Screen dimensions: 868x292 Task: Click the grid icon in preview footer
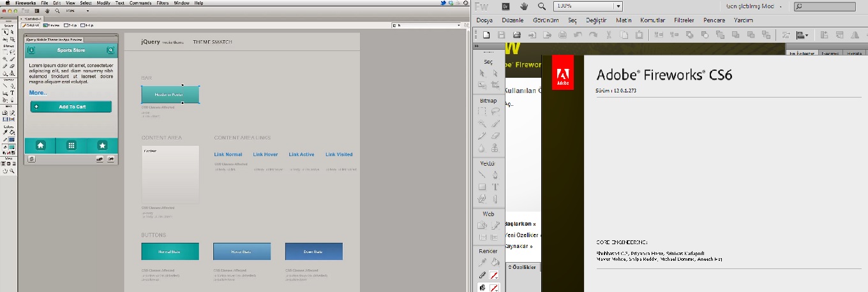point(71,145)
